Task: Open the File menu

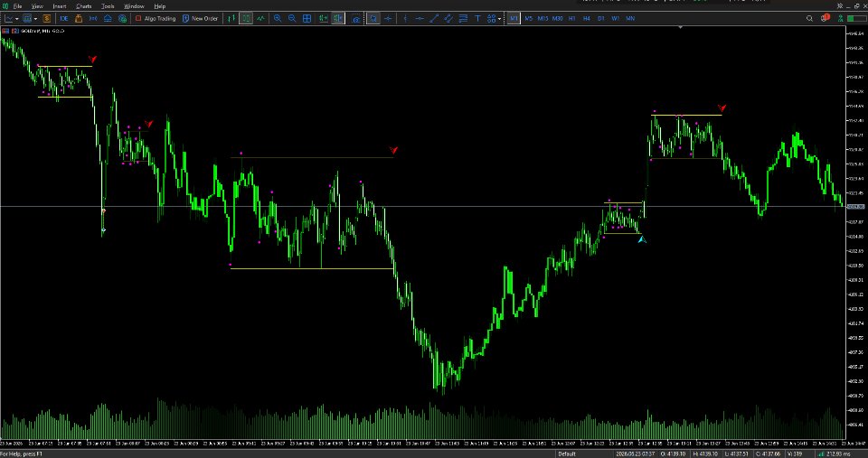Action: click(17, 6)
